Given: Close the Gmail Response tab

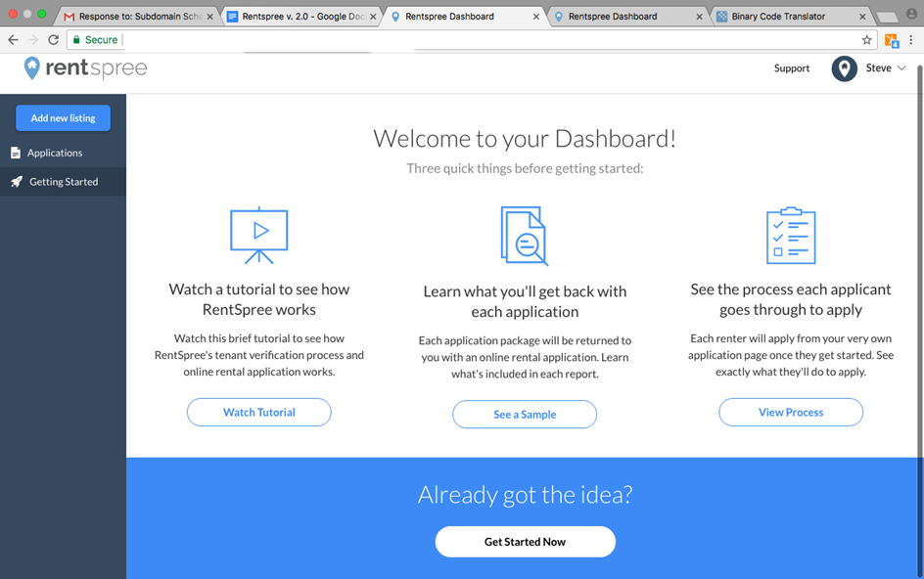Looking at the screenshot, I should click(209, 17).
